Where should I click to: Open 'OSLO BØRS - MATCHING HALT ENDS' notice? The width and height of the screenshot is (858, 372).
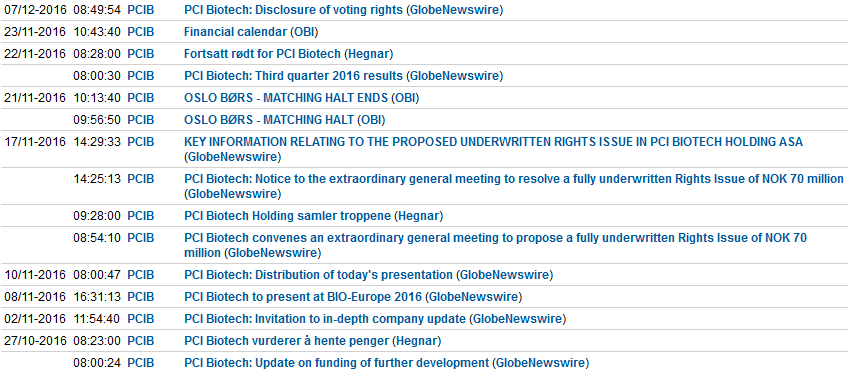tap(286, 98)
